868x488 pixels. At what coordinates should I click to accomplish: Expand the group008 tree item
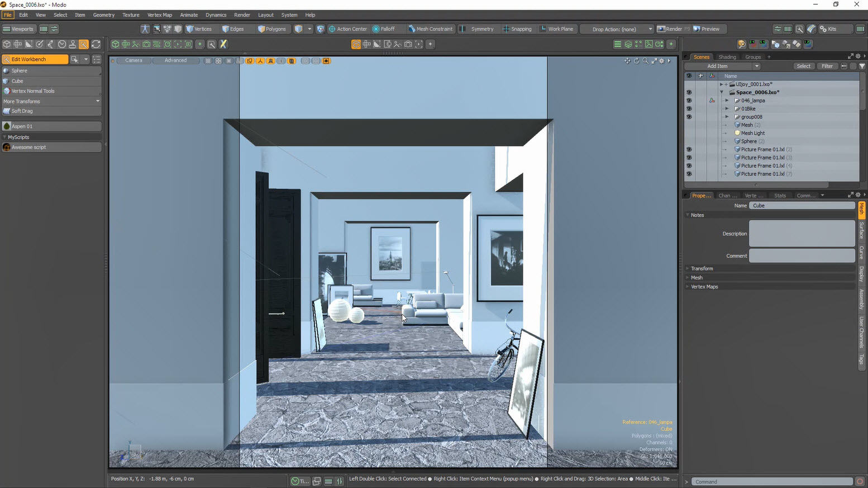click(727, 117)
